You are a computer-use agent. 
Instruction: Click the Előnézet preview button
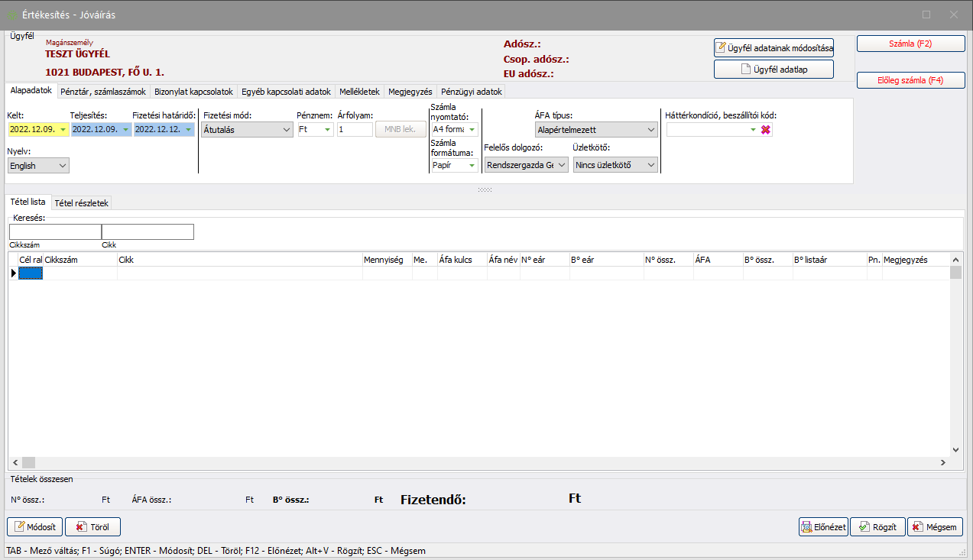point(823,527)
